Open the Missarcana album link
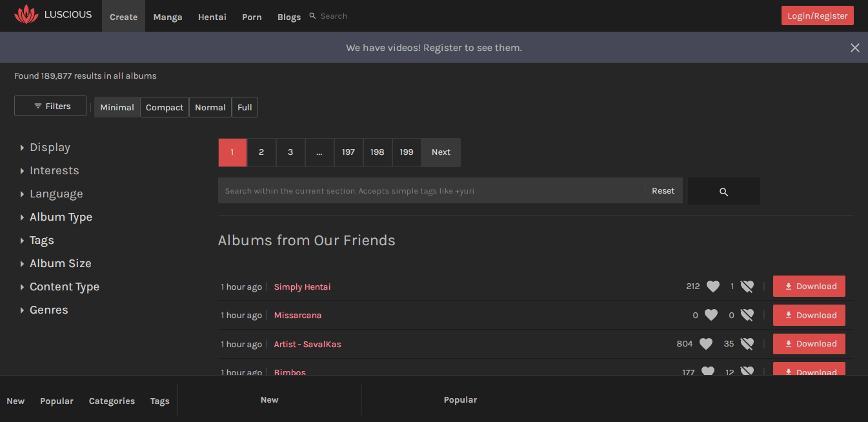The width and height of the screenshot is (868, 422). pyautogui.click(x=298, y=316)
